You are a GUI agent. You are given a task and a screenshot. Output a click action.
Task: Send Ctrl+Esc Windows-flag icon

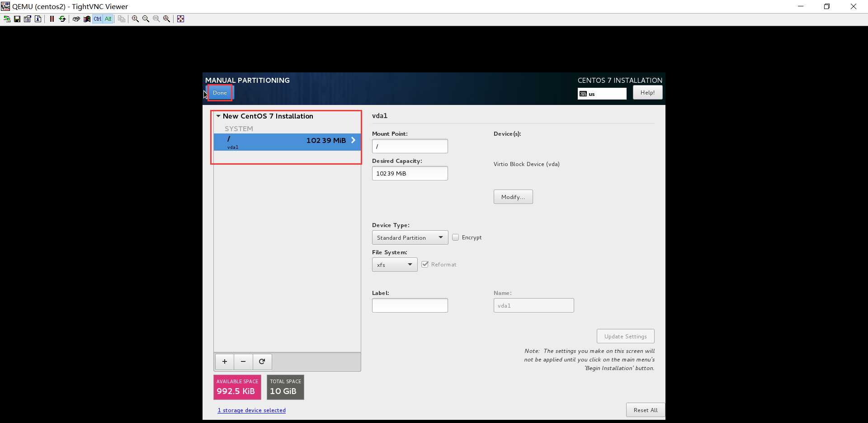87,19
